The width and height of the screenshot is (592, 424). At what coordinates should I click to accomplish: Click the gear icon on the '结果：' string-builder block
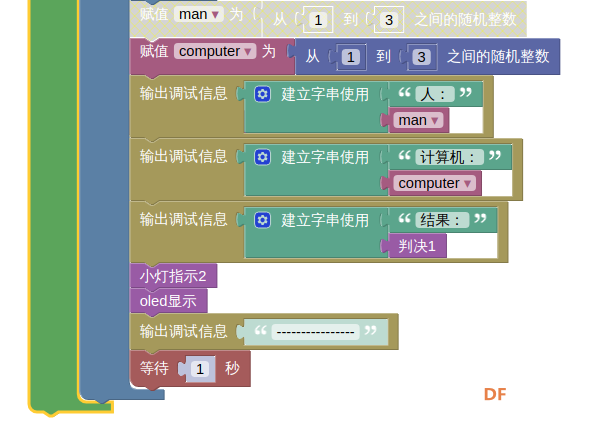point(262,220)
